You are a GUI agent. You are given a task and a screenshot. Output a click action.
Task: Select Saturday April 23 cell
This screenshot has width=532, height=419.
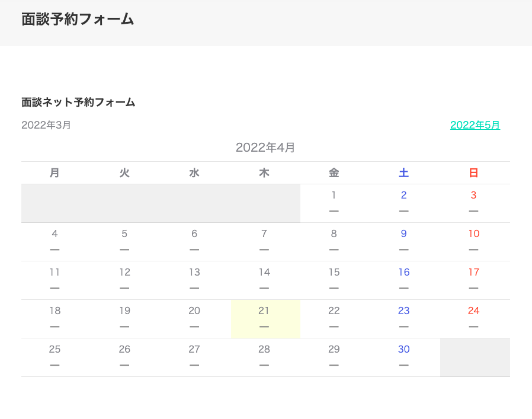click(x=403, y=318)
